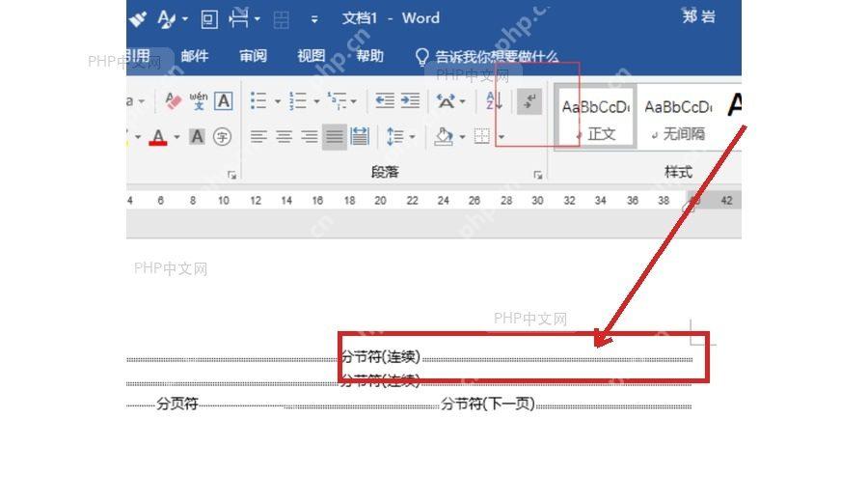
Task: Open the 审阅 (Review) tab
Action: pyautogui.click(x=253, y=56)
